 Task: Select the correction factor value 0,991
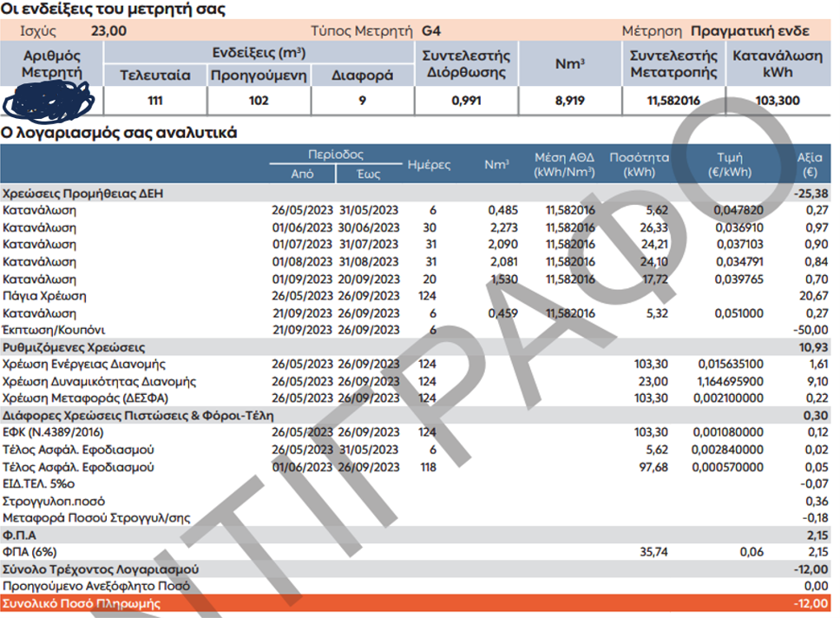[x=466, y=100]
